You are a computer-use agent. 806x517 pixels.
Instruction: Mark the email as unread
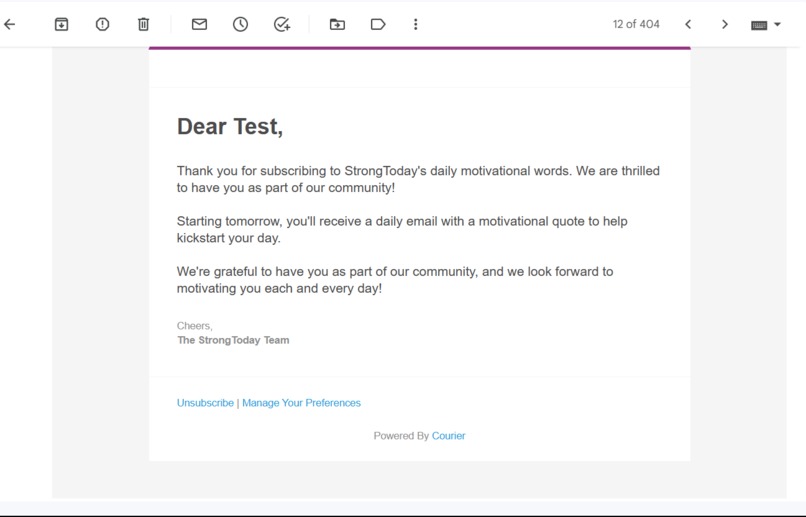[199, 24]
